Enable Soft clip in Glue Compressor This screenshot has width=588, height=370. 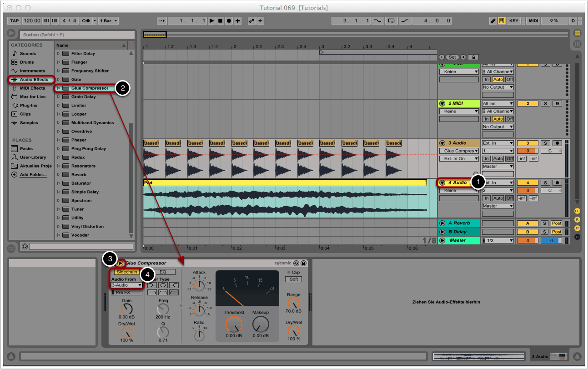coord(294,279)
